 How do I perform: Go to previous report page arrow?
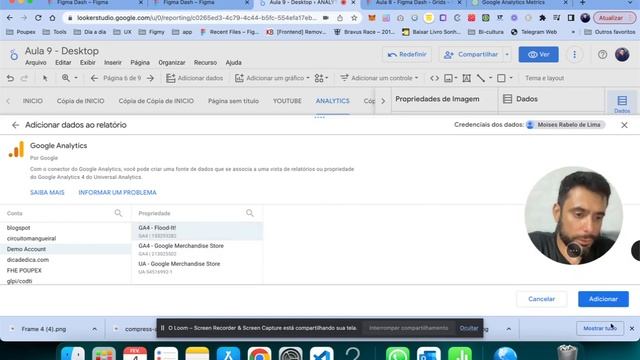[x=94, y=78]
